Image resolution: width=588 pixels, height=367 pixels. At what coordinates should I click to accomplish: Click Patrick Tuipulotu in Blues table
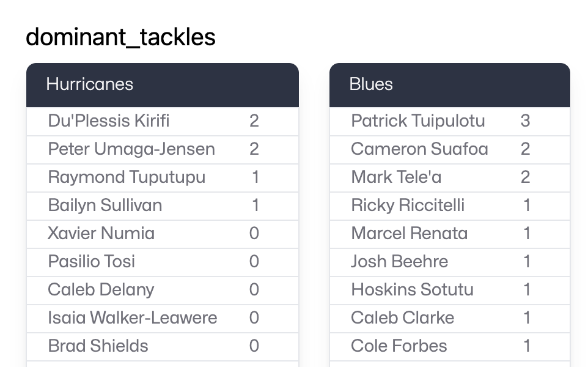coord(418,121)
